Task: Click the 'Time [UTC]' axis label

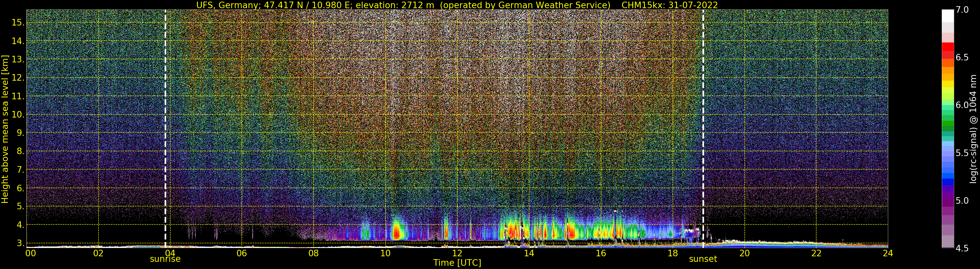Action: click(x=457, y=263)
